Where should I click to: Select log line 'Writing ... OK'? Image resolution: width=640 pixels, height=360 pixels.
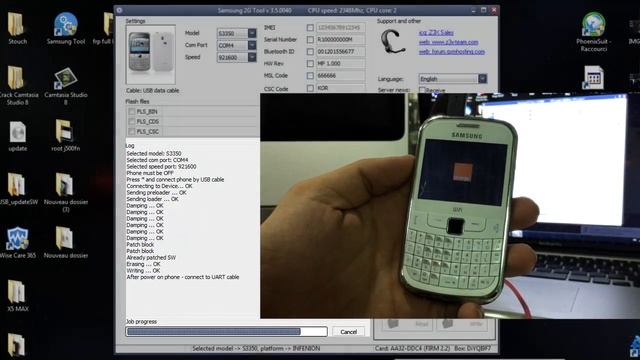(x=143, y=271)
